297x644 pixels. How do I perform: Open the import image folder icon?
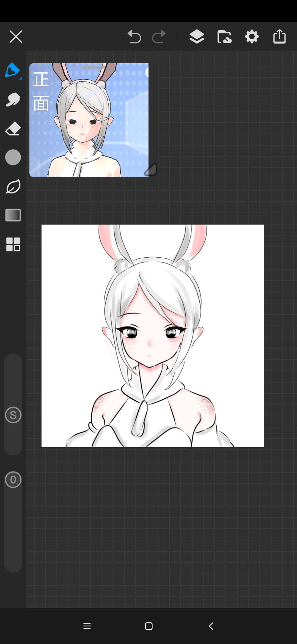click(224, 37)
